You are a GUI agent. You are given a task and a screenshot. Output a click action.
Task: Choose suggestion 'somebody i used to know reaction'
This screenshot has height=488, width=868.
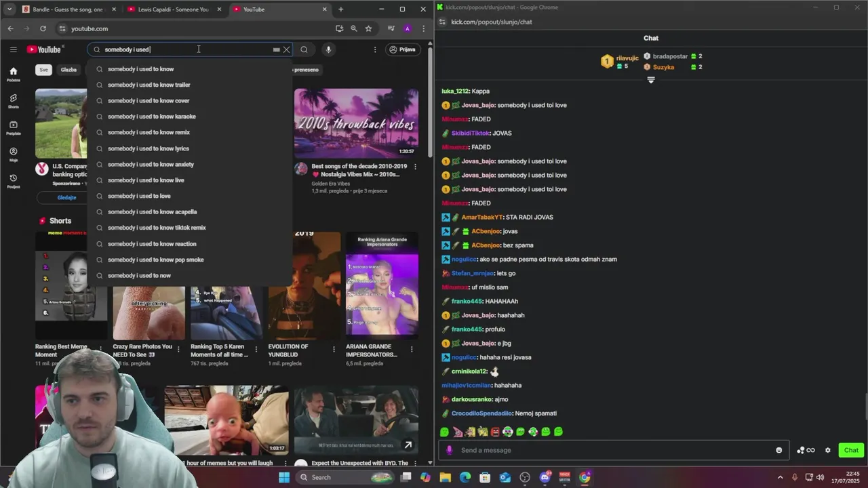pos(190,244)
